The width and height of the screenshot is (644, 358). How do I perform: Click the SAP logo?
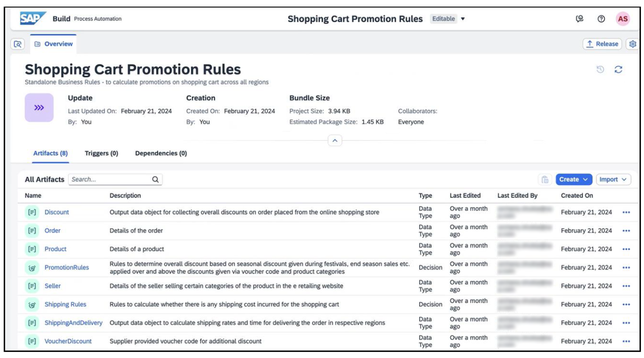click(33, 18)
